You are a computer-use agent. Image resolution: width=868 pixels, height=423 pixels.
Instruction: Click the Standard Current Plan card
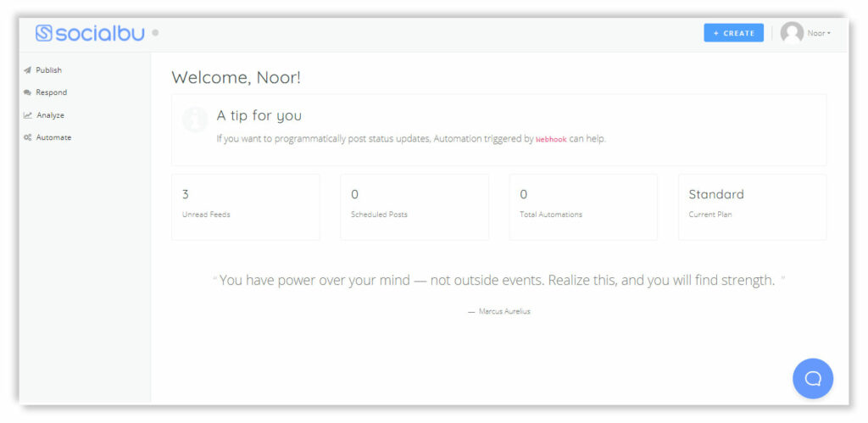pos(751,207)
